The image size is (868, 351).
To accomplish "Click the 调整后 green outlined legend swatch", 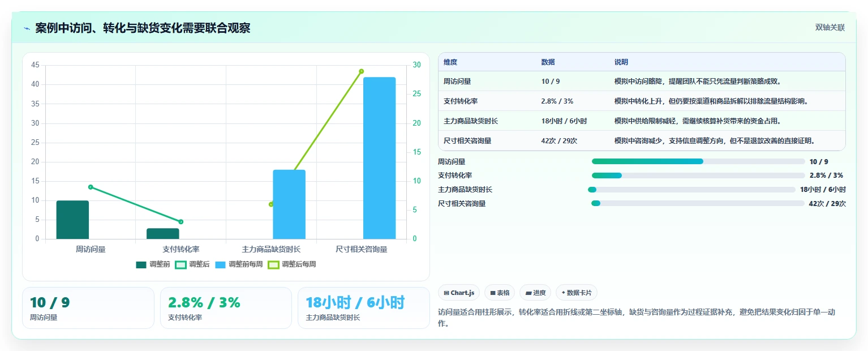I will (181, 264).
